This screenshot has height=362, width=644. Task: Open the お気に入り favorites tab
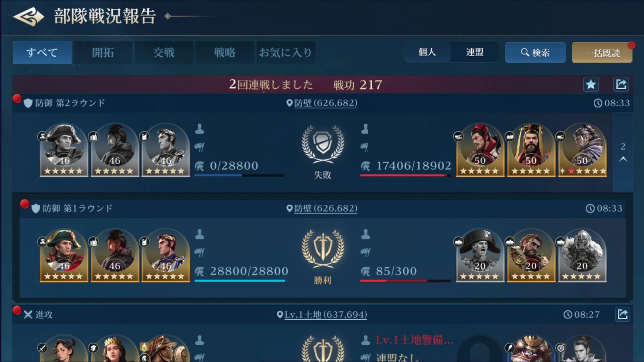click(x=285, y=53)
